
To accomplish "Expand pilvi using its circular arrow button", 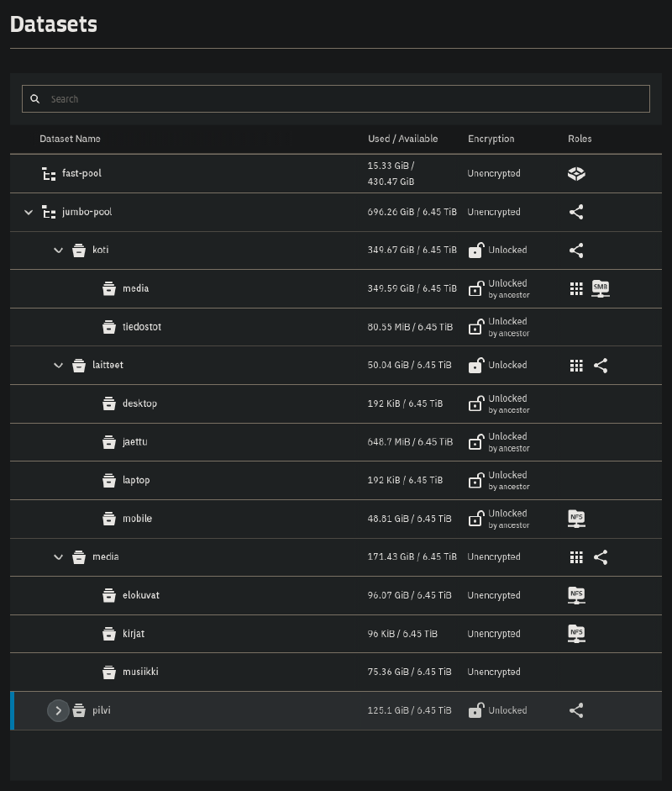I will (58, 710).
